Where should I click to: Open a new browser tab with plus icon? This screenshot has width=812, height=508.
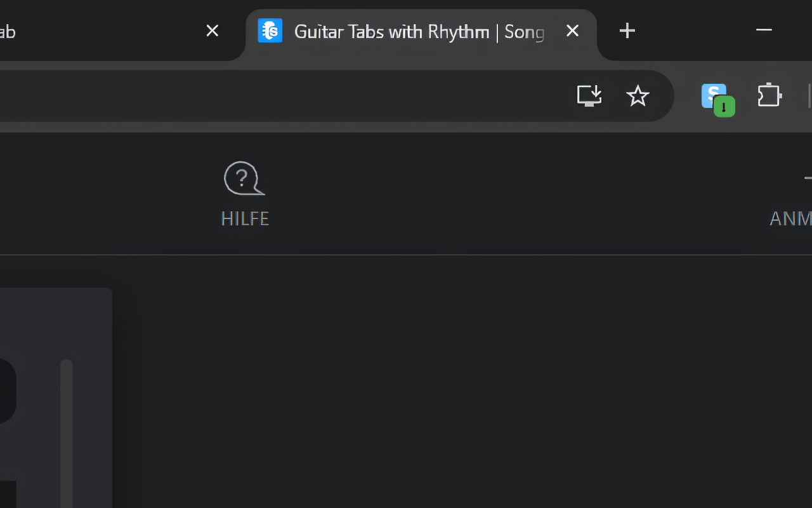(x=627, y=30)
